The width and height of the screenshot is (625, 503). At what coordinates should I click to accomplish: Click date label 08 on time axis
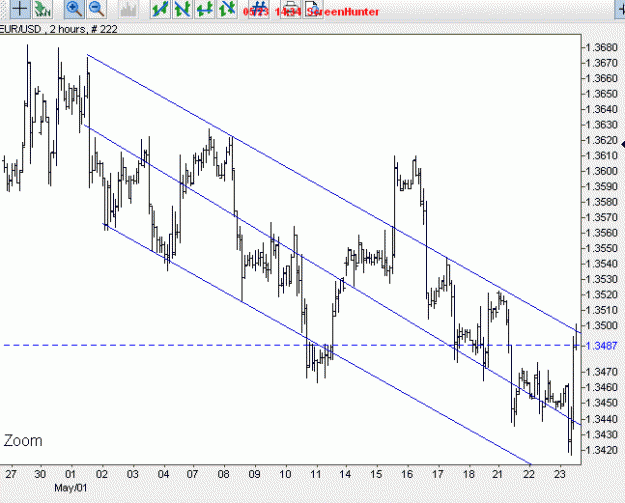pyautogui.click(x=224, y=474)
